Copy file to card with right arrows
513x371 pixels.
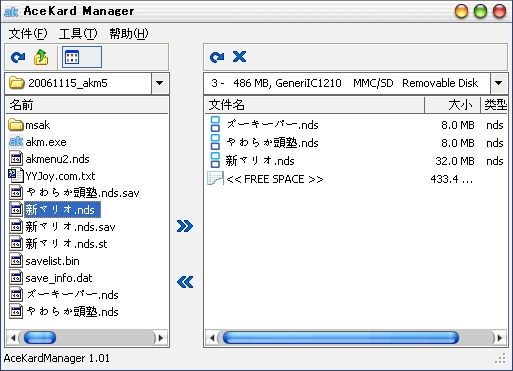click(185, 226)
